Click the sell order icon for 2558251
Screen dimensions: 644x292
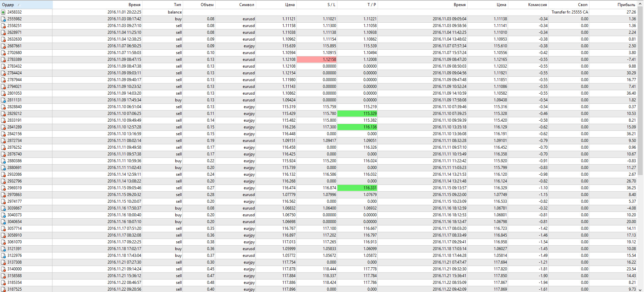click(x=3, y=26)
